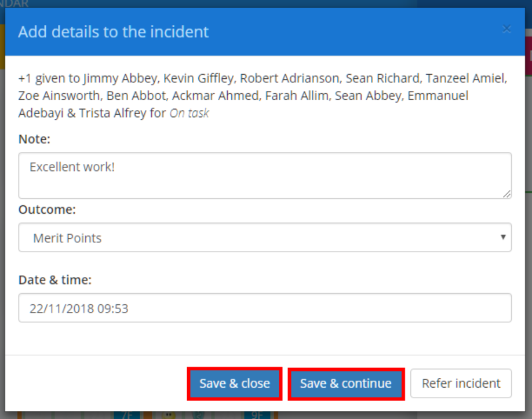
Task: Click the dimmed face icon below dialog
Action: click(x=168, y=415)
